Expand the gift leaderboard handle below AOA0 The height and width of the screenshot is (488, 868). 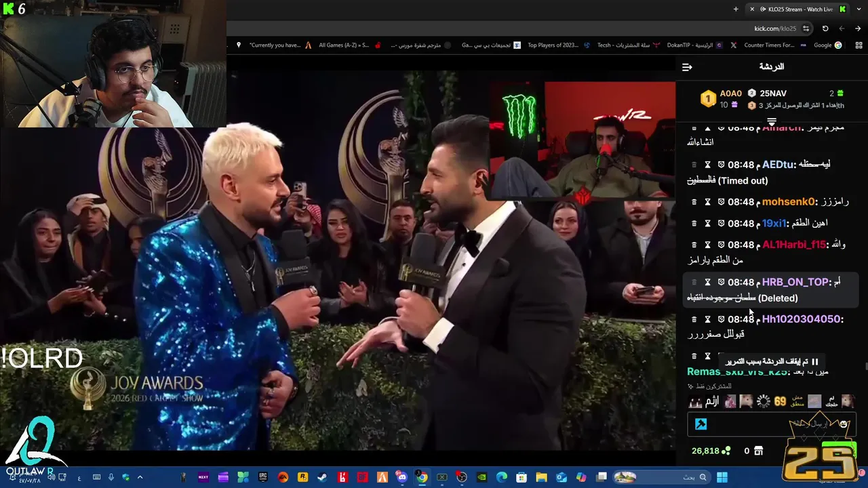771,121
